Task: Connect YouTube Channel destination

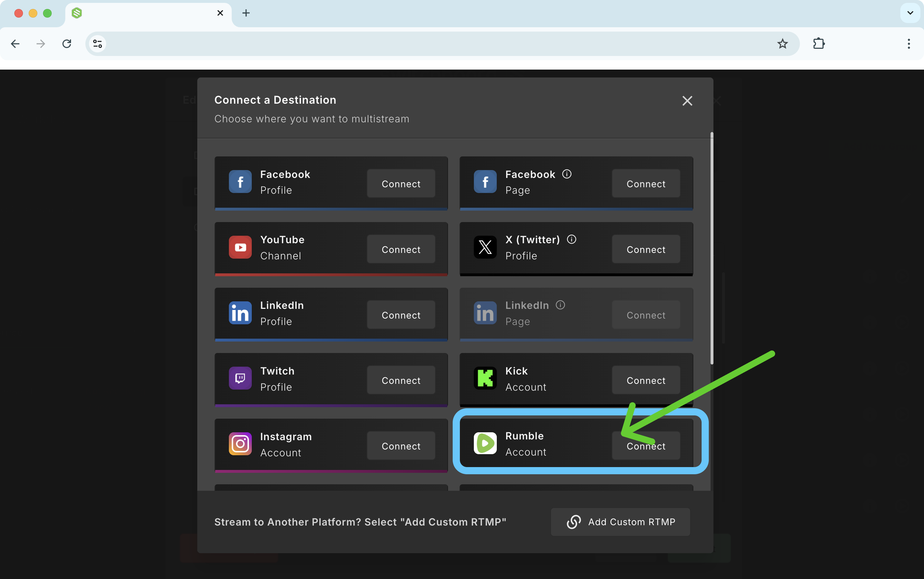Action: tap(401, 249)
